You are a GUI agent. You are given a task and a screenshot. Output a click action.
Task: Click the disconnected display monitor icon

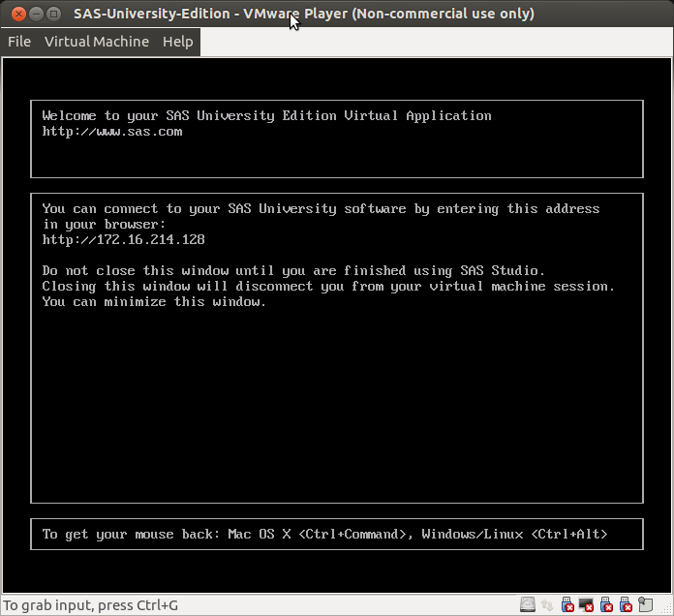(x=584, y=605)
